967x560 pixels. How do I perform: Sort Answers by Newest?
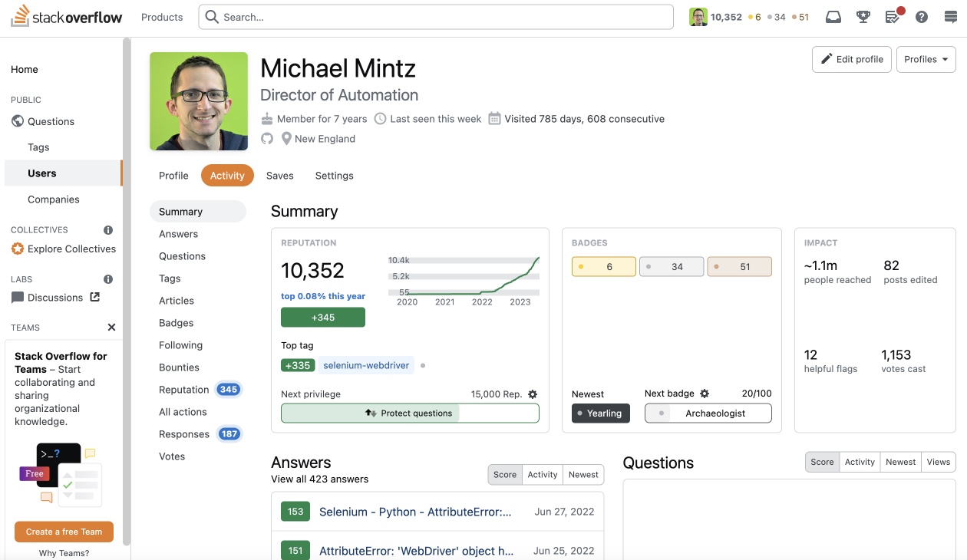click(583, 475)
